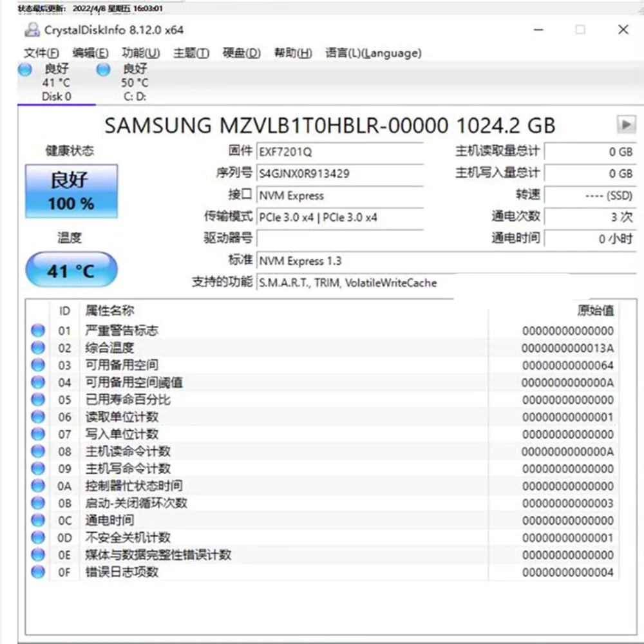The width and height of the screenshot is (644, 644).
Task: Select the 已用寿命百分比 attribute row
Action: pyautogui.click(x=323, y=400)
